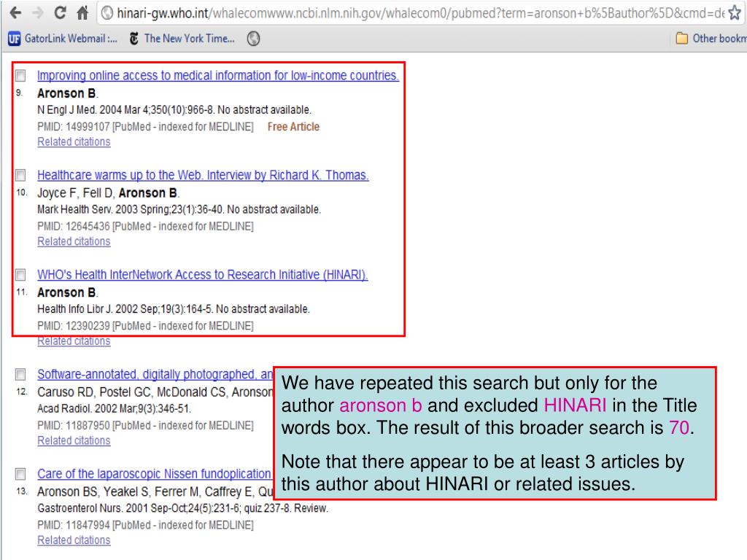The image size is (747, 560).
Task: Open Related citations for PMID 12645436
Action: coord(74,241)
